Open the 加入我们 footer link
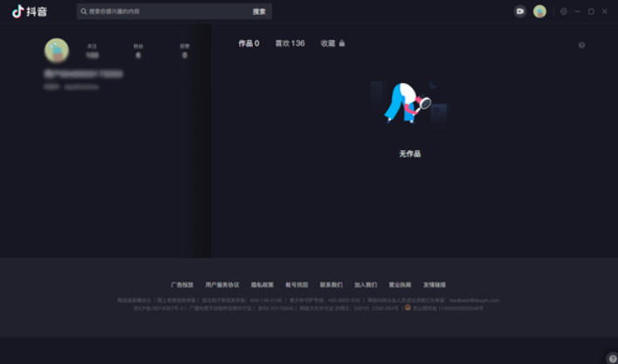The image size is (618, 364). 366,285
